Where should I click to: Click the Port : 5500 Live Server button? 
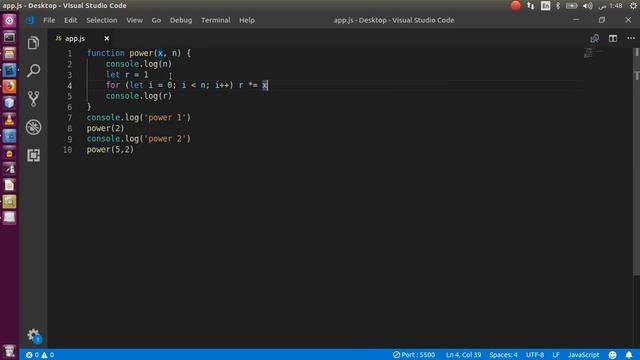pos(414,355)
